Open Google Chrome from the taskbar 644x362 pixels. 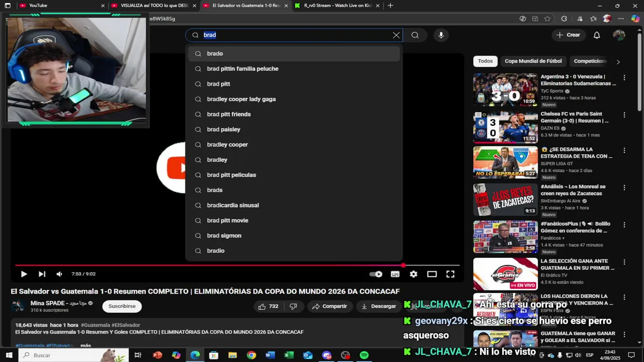click(x=251, y=355)
